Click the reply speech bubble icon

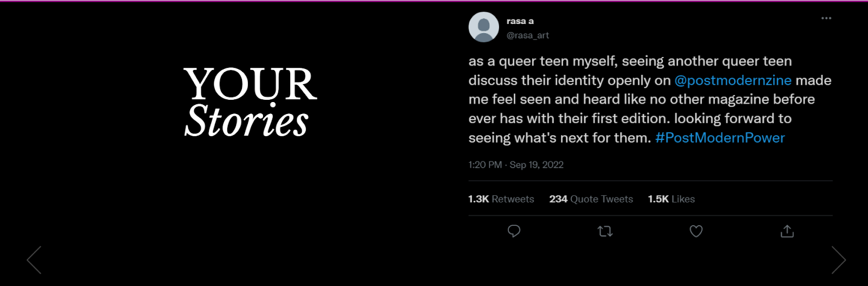click(x=514, y=231)
